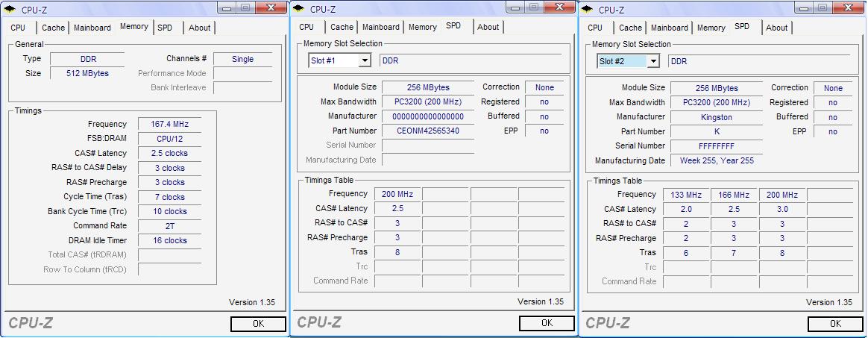This screenshot has height=338, width=868.
Task: Open About tab in the middle window
Action: (x=488, y=27)
